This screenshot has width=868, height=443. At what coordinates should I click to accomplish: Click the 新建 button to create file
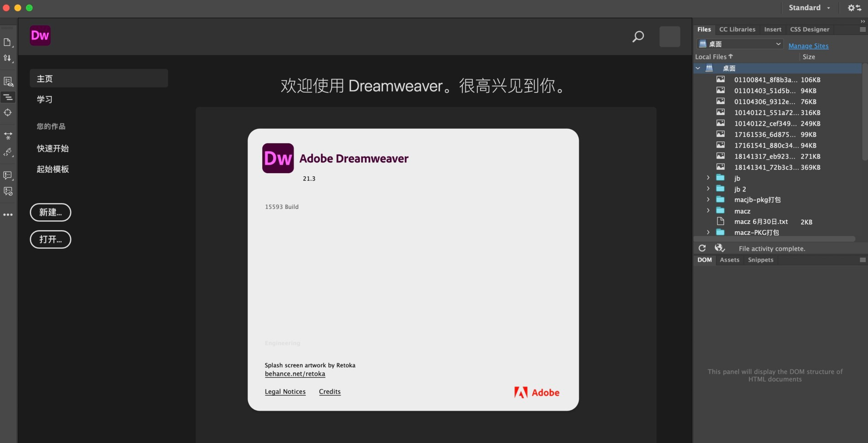coord(50,212)
